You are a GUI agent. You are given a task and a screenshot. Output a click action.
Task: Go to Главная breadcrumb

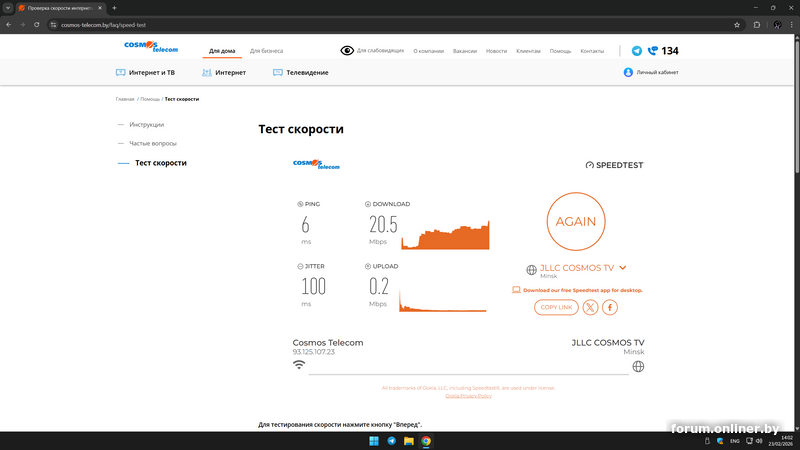125,99
